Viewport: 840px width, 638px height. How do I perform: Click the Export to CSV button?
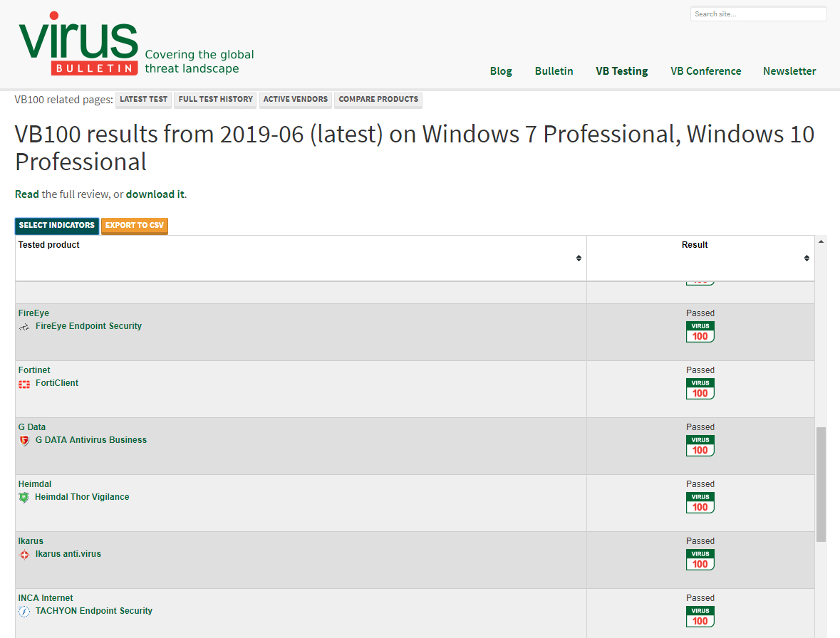click(135, 226)
